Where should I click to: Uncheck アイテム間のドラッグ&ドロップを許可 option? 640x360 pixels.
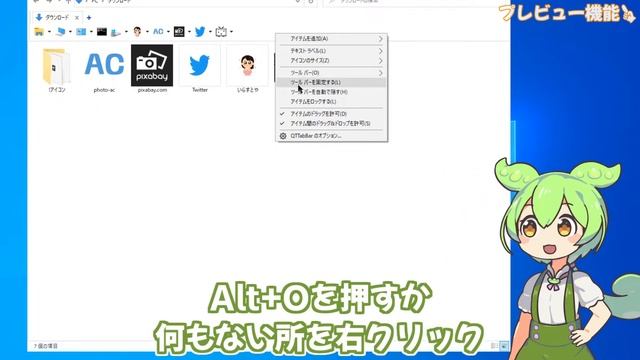coord(331,123)
